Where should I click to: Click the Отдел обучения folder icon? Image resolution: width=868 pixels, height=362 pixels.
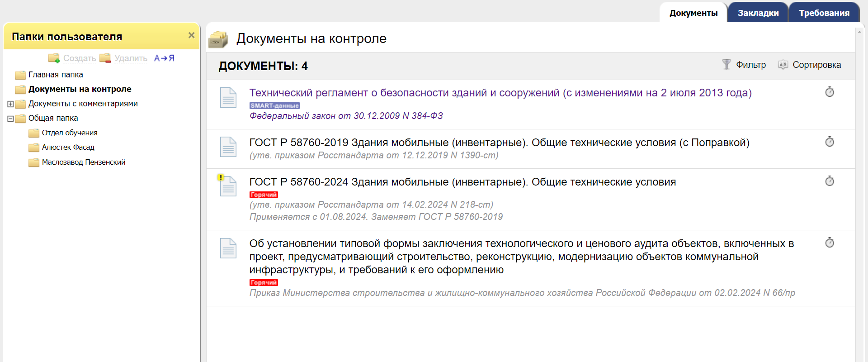click(34, 133)
